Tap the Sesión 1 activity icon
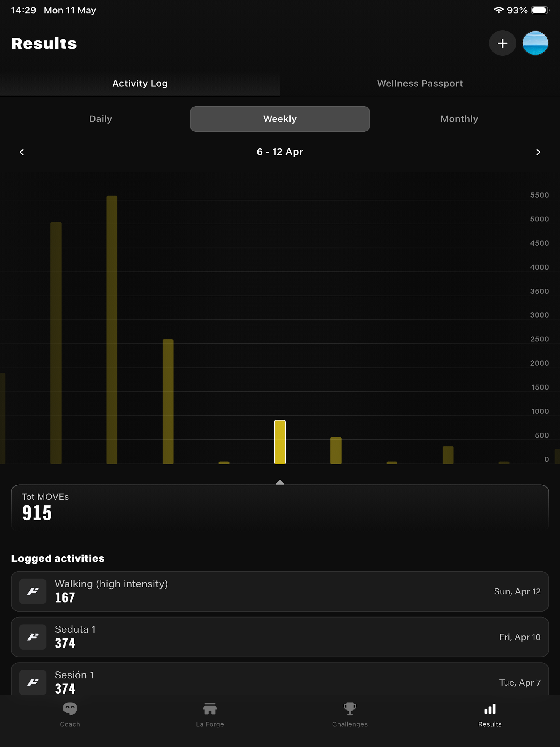Viewport: 560px width, 747px height. (x=33, y=682)
